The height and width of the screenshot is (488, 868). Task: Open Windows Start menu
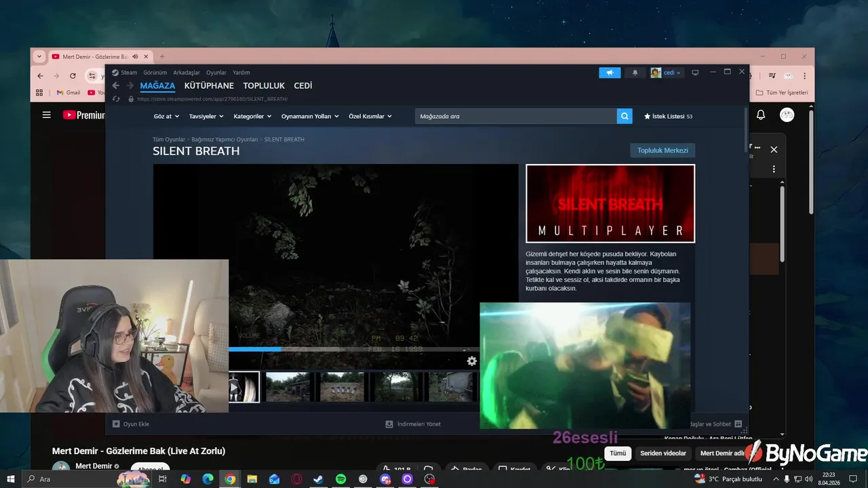11,479
